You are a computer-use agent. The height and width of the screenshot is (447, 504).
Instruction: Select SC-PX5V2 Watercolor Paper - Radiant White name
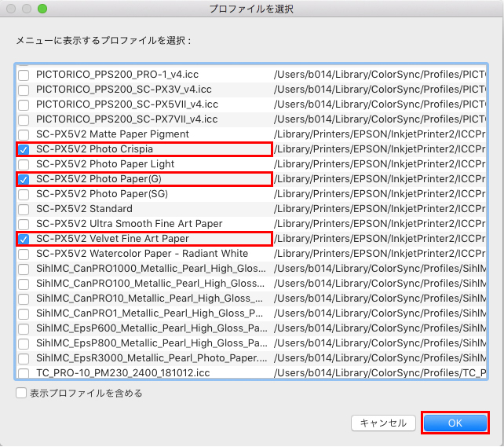tap(142, 254)
